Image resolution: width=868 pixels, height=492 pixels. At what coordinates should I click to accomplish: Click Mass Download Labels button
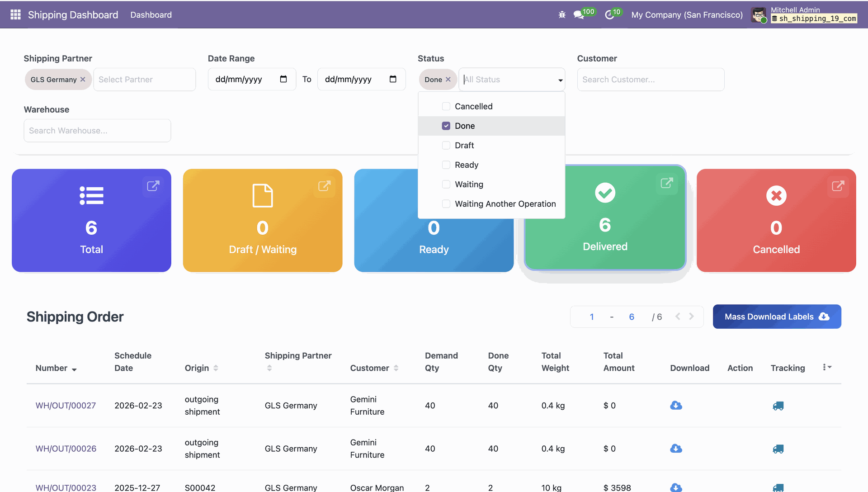pos(777,317)
